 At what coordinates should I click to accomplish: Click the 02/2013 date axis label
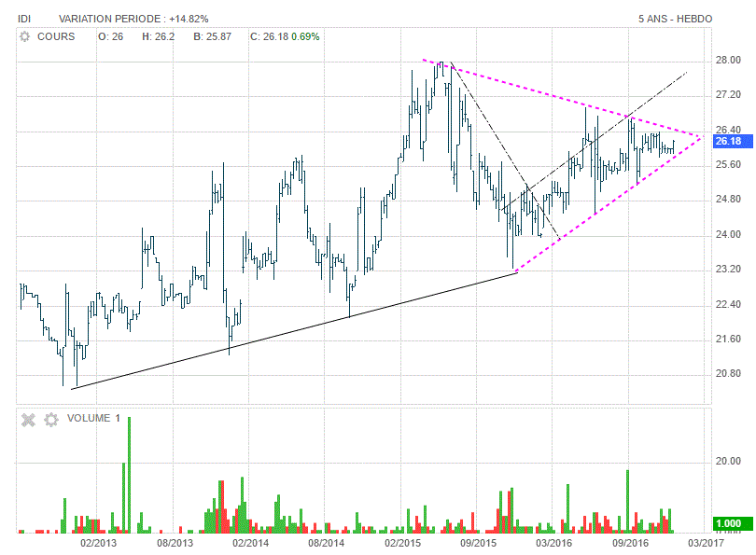point(98,543)
